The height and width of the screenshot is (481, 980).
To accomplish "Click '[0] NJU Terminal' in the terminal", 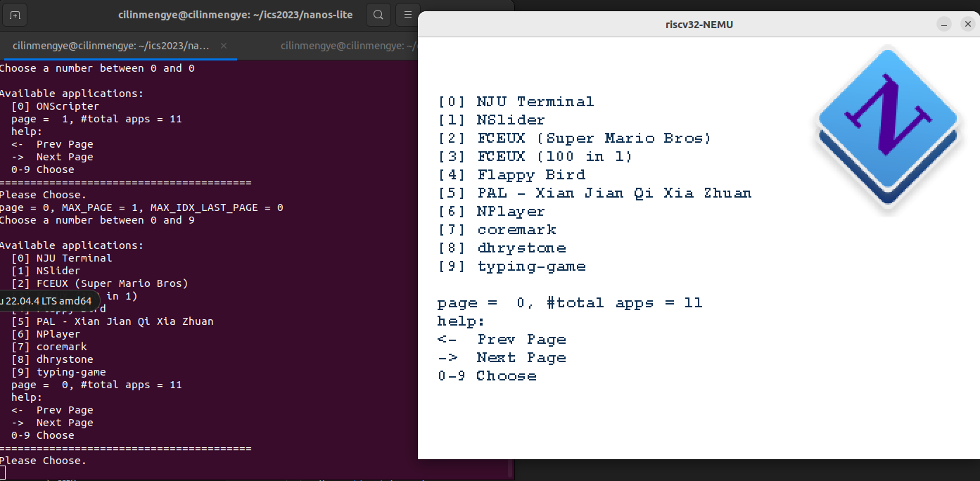I will [x=62, y=258].
